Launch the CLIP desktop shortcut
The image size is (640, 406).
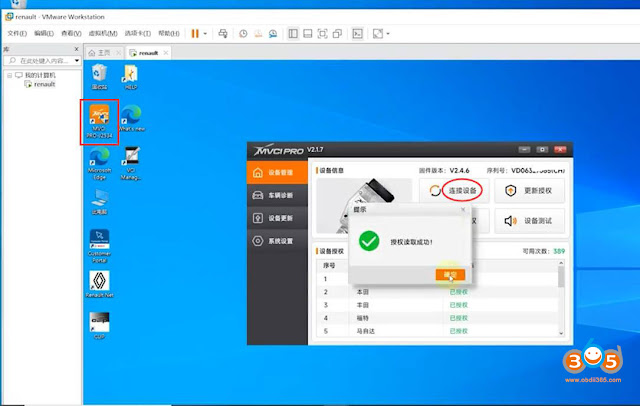pyautogui.click(x=99, y=326)
